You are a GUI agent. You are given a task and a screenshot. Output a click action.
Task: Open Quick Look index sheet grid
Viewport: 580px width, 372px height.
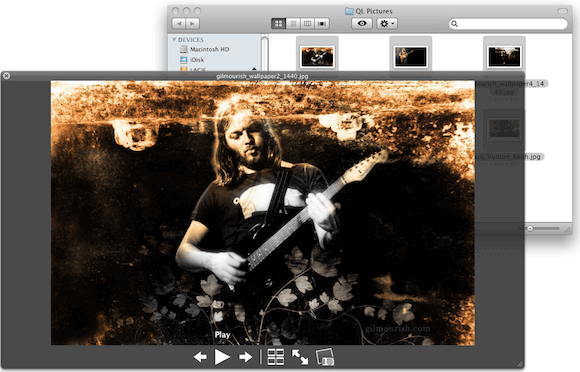[276, 357]
